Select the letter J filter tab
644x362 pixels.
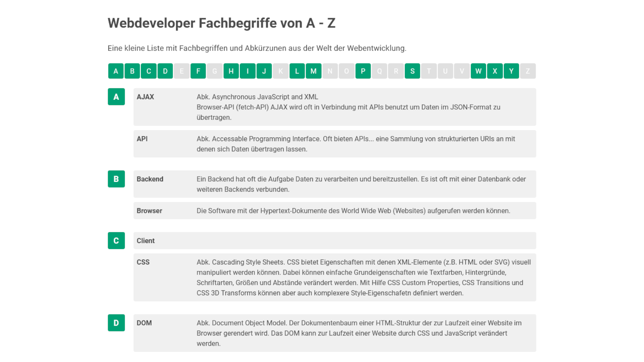click(264, 71)
